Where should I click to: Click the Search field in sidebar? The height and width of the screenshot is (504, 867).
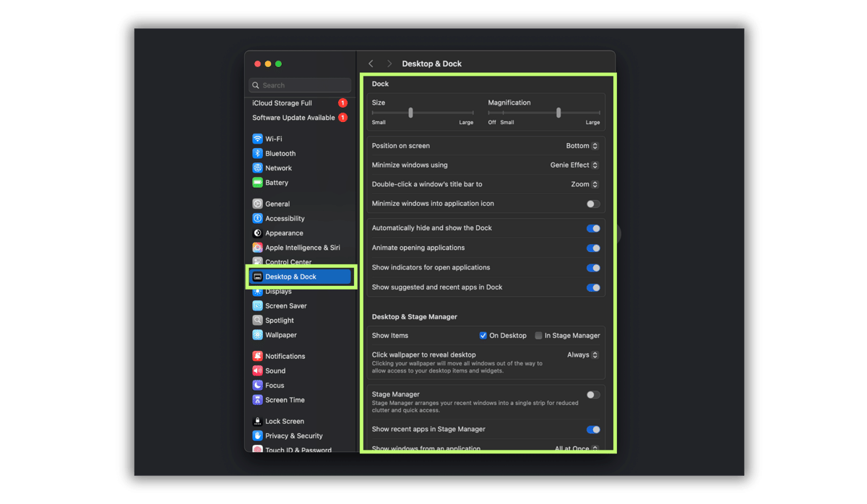click(300, 85)
